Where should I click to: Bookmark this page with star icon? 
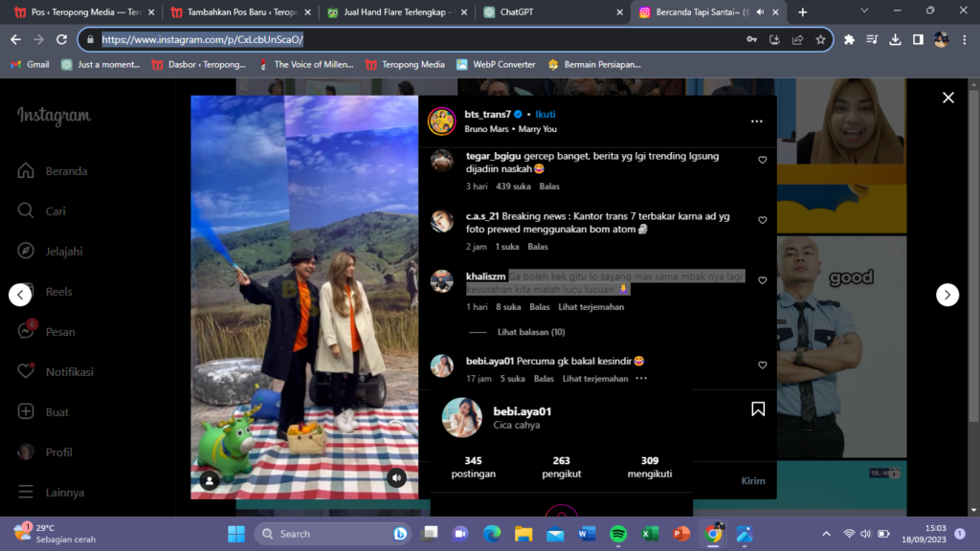(820, 39)
